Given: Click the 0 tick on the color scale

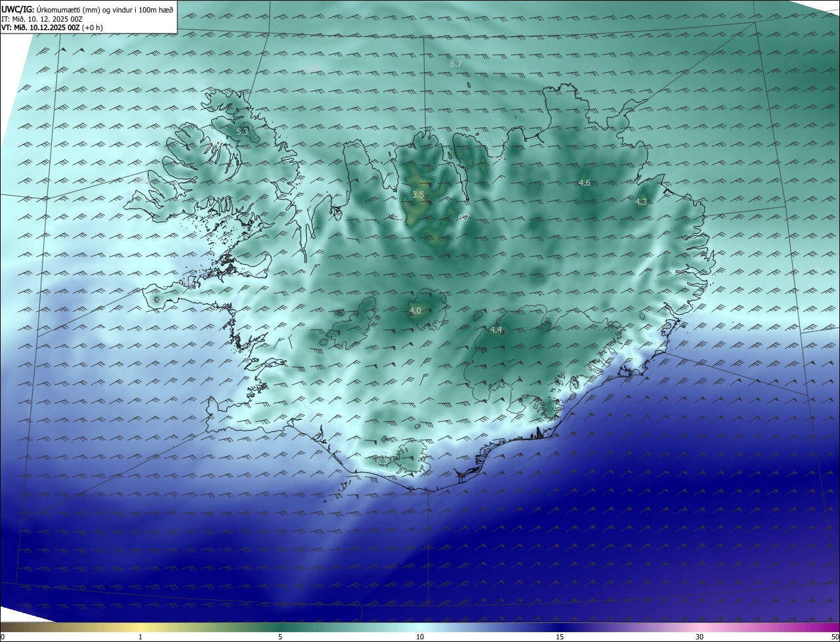Looking at the screenshot, I should pos(3,637).
